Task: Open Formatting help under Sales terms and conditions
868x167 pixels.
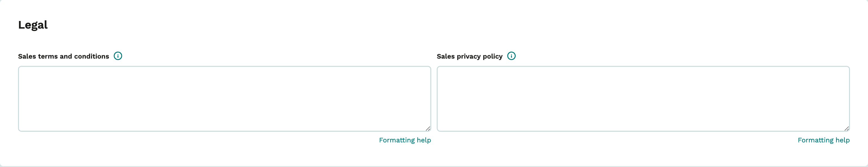Action: pyautogui.click(x=405, y=140)
